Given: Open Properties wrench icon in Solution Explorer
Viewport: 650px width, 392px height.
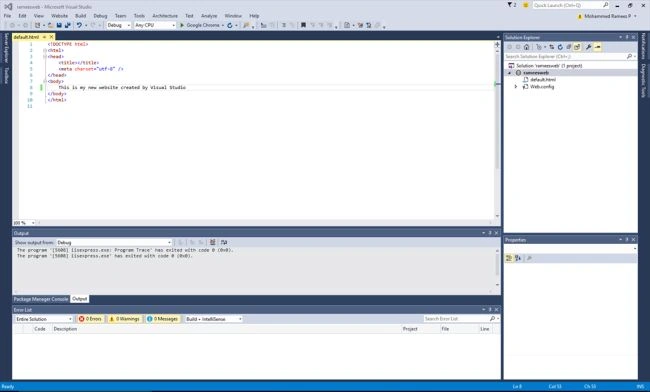Looking at the screenshot, I should (x=588, y=47).
